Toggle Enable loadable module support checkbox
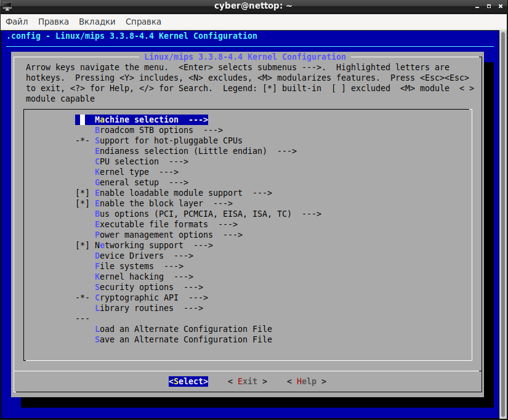Viewport: 508px width, 420px height. click(x=83, y=193)
